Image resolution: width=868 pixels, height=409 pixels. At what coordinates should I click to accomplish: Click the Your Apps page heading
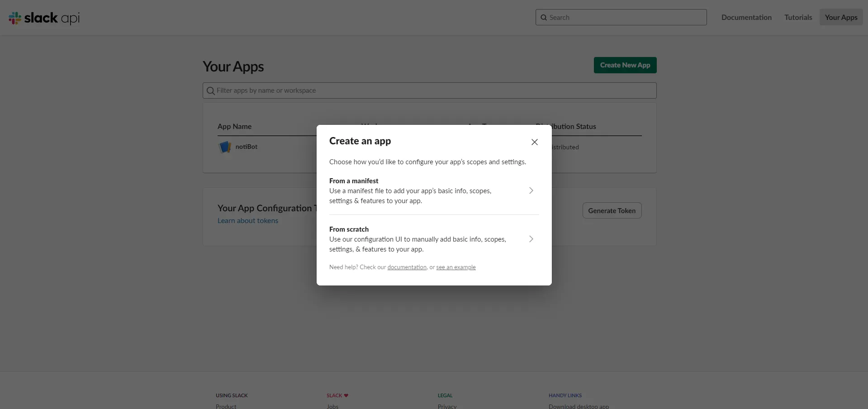(x=233, y=67)
